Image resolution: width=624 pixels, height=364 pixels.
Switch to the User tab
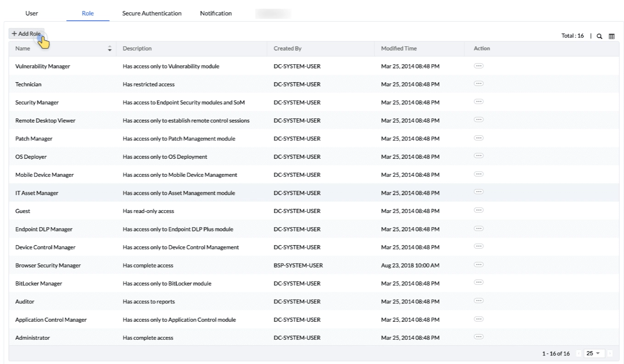[x=32, y=13]
